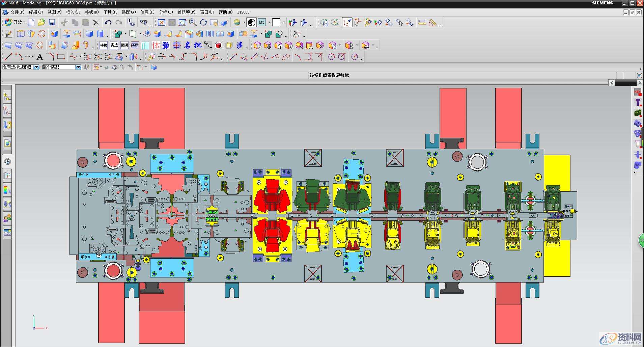Viewport: 644px width, 347px height.
Task: Click the 还原 button
Action: (x=135, y=45)
